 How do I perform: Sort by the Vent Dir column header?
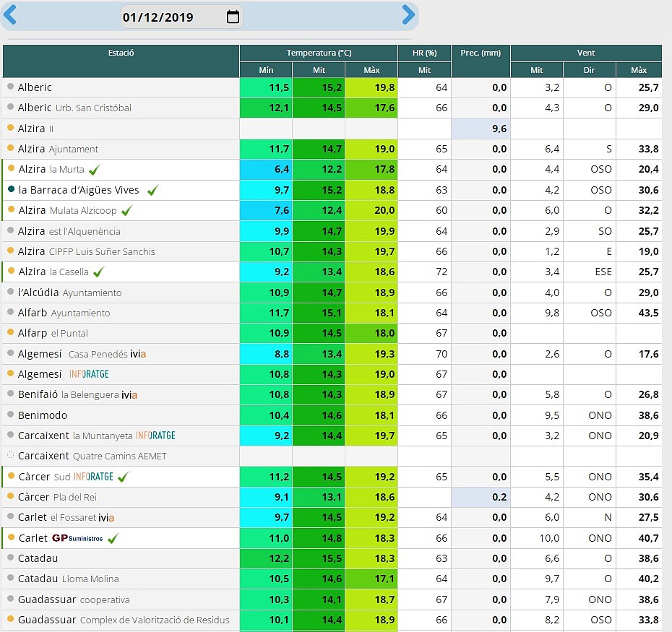[x=590, y=70]
